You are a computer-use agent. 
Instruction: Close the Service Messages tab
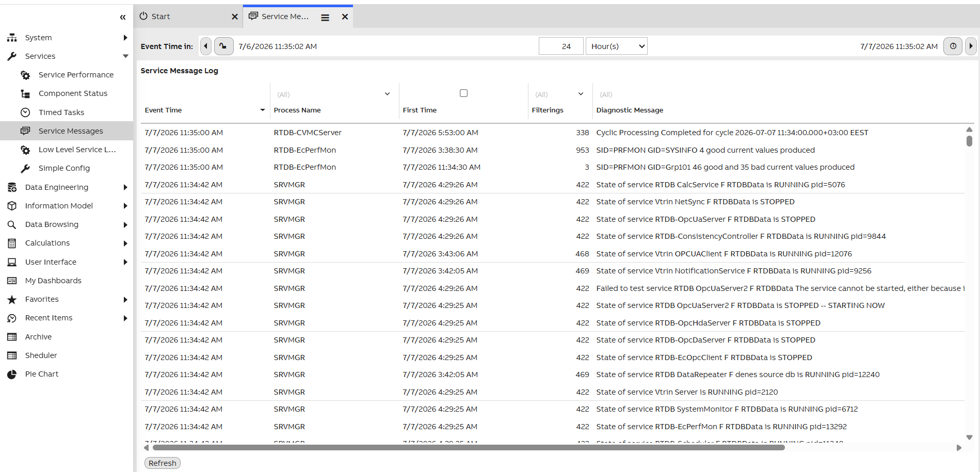345,17
